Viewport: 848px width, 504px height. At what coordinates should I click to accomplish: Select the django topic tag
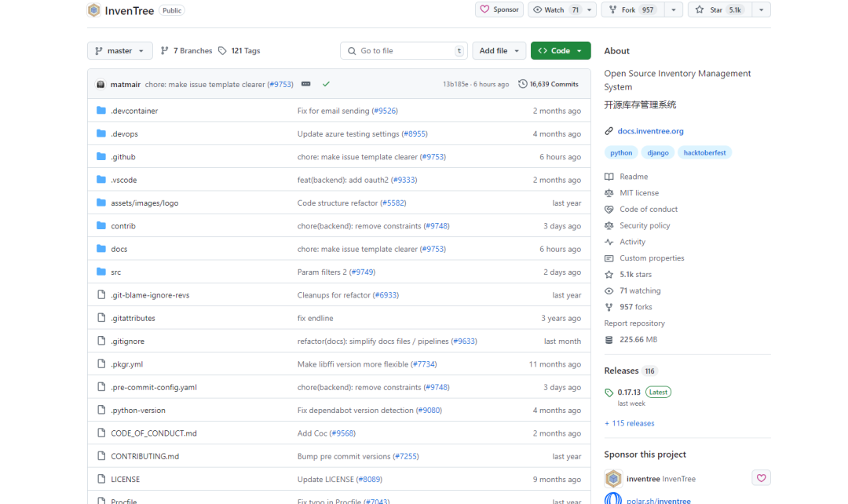(658, 152)
